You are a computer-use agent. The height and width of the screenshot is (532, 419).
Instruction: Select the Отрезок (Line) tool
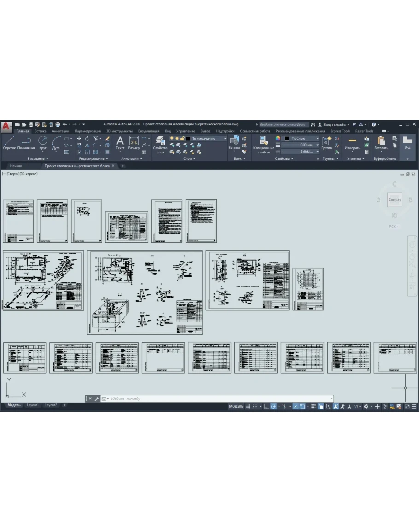click(x=9, y=142)
